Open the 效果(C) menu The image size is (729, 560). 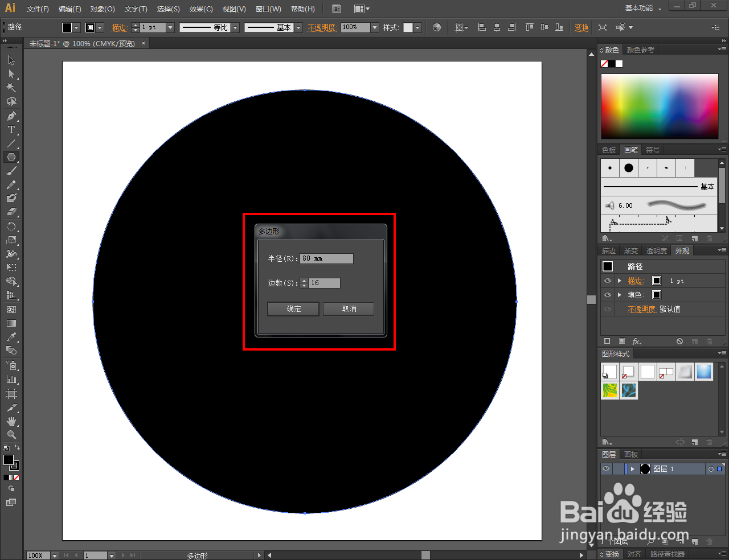tap(201, 9)
